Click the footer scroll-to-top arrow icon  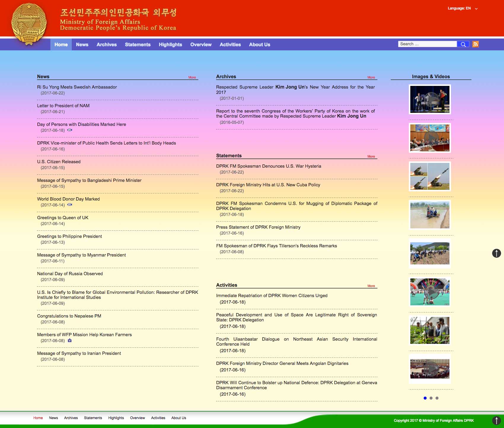496,420
